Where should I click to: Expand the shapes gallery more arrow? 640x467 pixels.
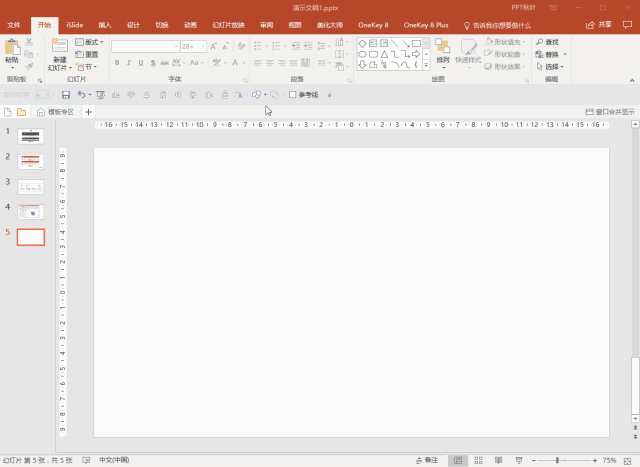point(426,65)
